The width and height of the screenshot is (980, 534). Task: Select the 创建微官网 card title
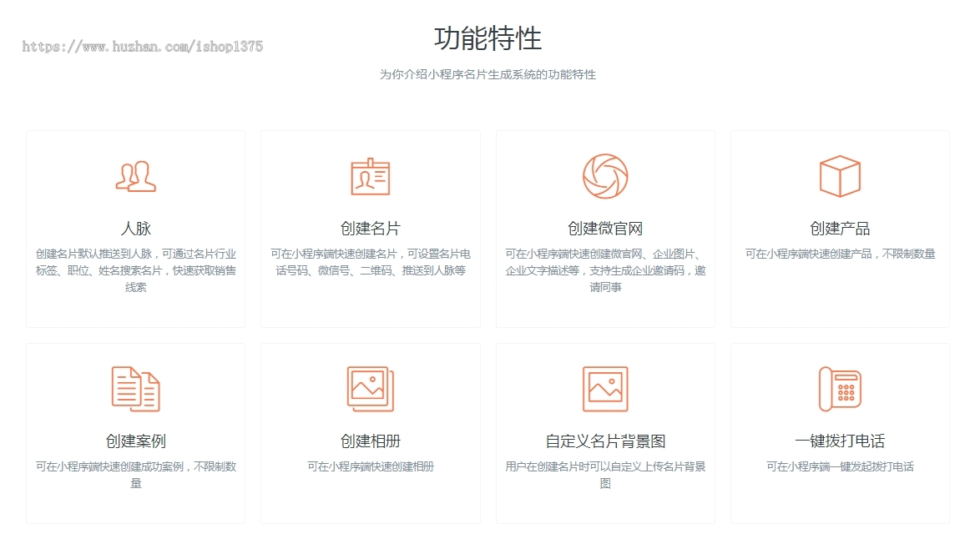[606, 229]
